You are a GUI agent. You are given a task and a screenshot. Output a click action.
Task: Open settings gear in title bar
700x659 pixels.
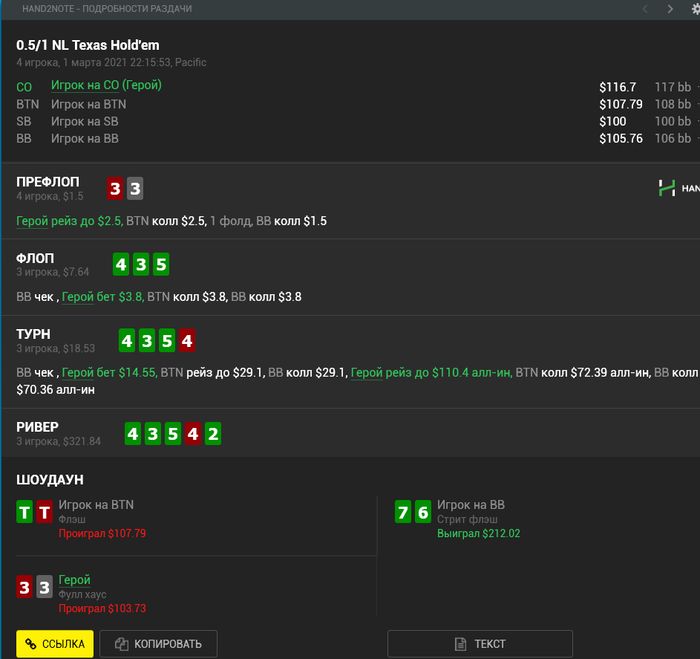(x=696, y=9)
